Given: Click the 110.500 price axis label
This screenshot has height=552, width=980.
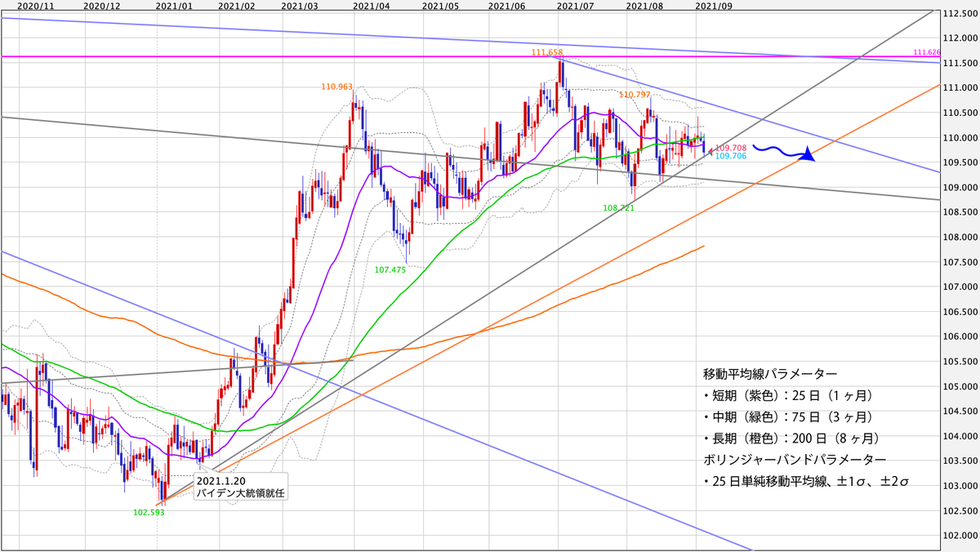Looking at the screenshot, I should pyautogui.click(x=959, y=114).
